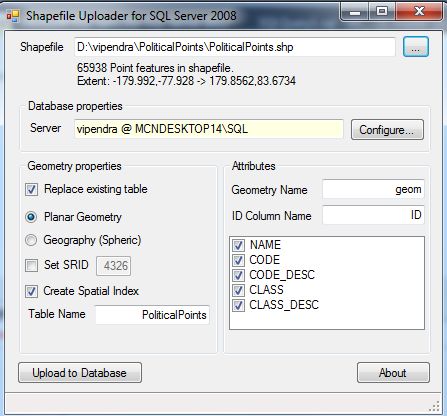Close the Shapefile Uploader window

[419, 12]
